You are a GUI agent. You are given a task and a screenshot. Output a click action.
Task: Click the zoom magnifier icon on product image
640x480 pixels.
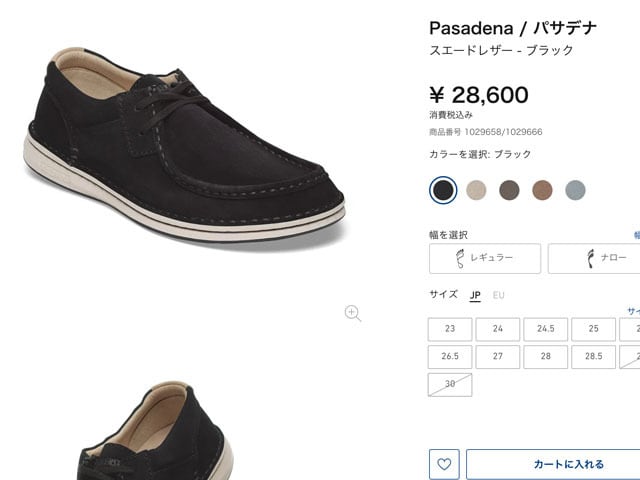[352, 313]
